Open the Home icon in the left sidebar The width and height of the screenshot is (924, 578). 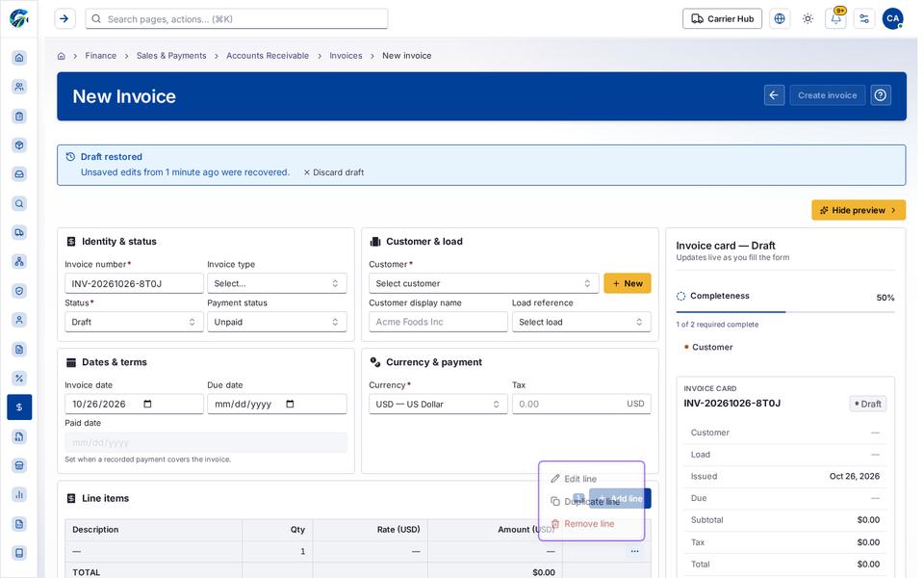tap(19, 57)
